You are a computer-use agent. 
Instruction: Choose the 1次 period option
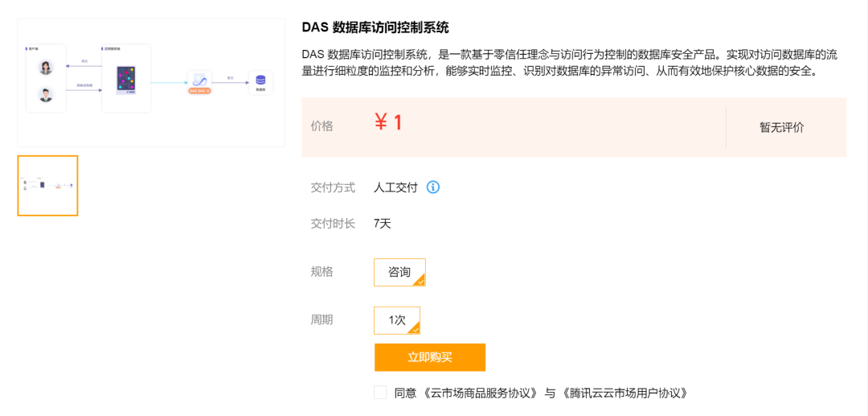397,320
